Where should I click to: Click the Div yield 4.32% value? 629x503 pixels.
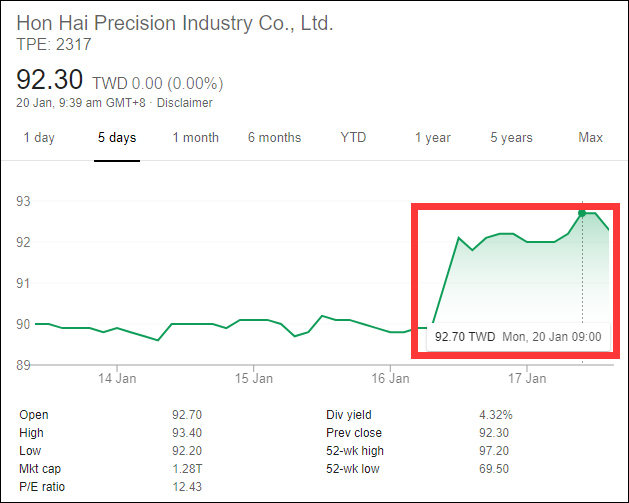[496, 415]
